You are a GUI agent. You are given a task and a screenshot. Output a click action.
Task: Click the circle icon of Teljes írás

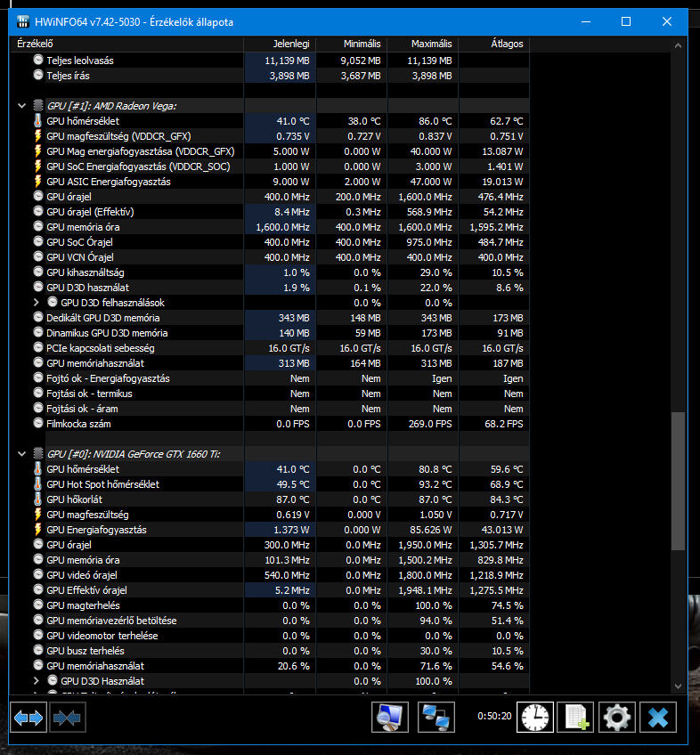(38, 75)
